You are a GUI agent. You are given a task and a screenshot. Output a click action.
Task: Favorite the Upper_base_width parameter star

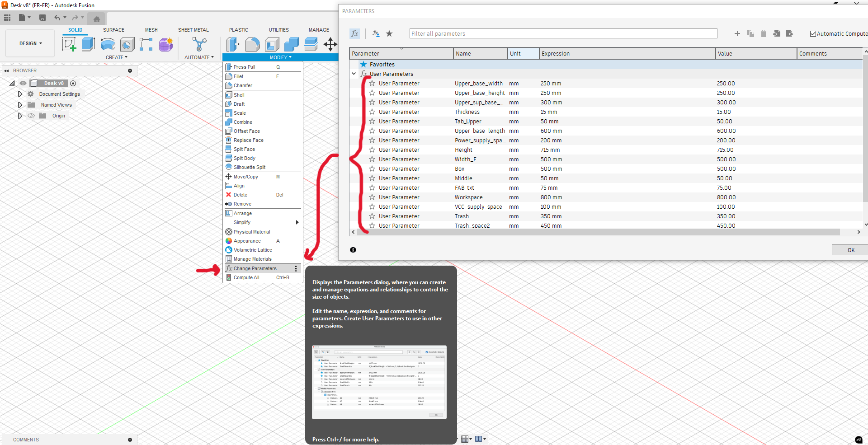point(372,83)
